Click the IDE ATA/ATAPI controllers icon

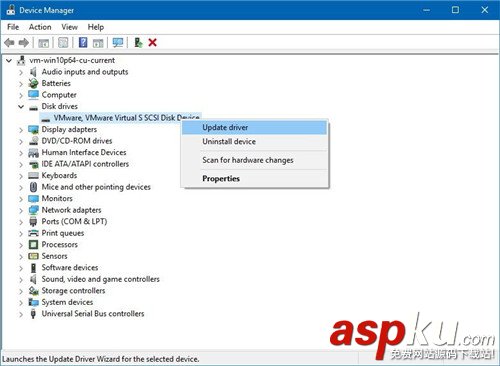point(33,164)
